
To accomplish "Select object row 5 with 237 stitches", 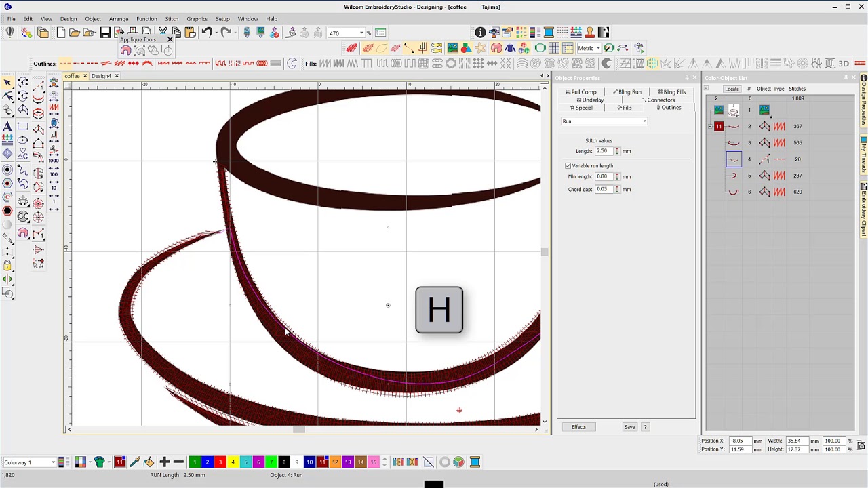I will point(780,176).
